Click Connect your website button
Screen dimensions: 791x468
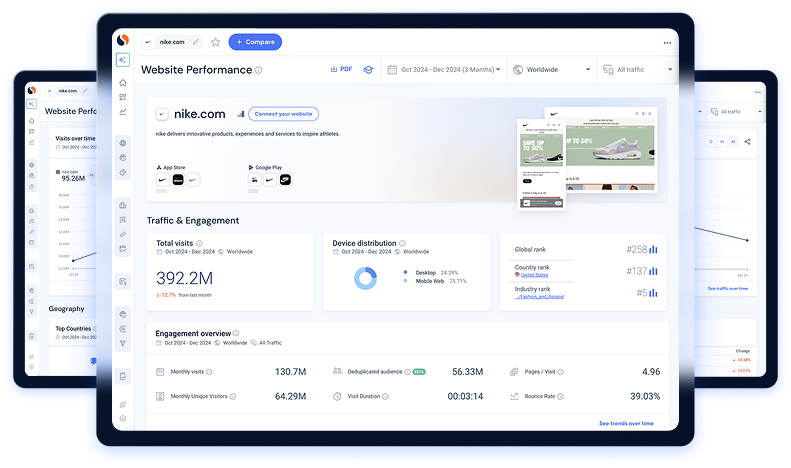pos(284,114)
